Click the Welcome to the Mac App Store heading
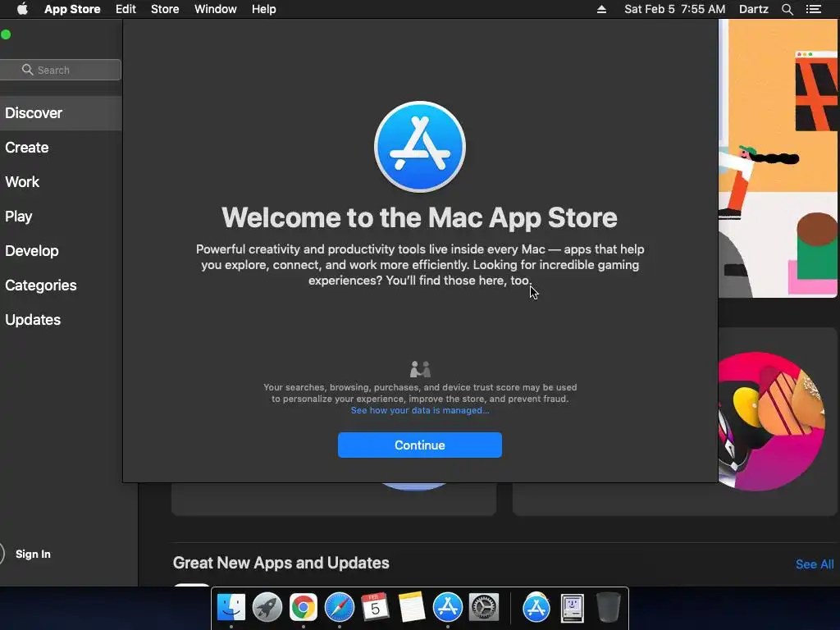This screenshot has height=630, width=840. [x=419, y=217]
